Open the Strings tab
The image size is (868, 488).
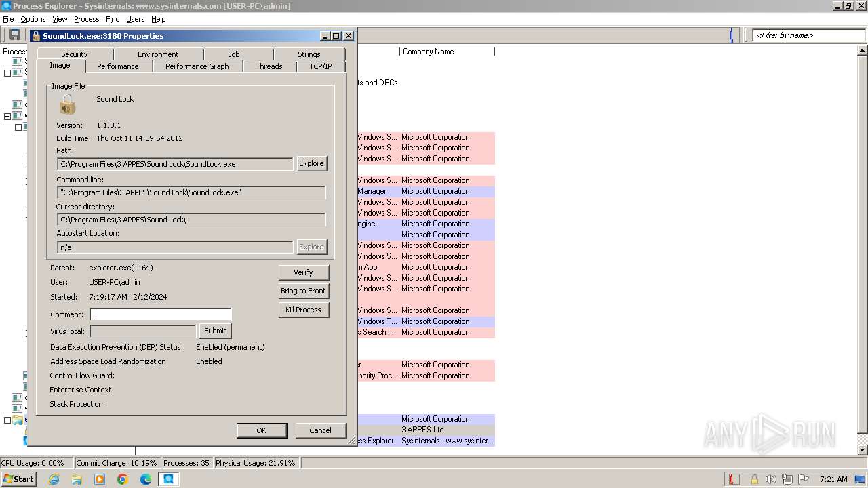coord(309,54)
